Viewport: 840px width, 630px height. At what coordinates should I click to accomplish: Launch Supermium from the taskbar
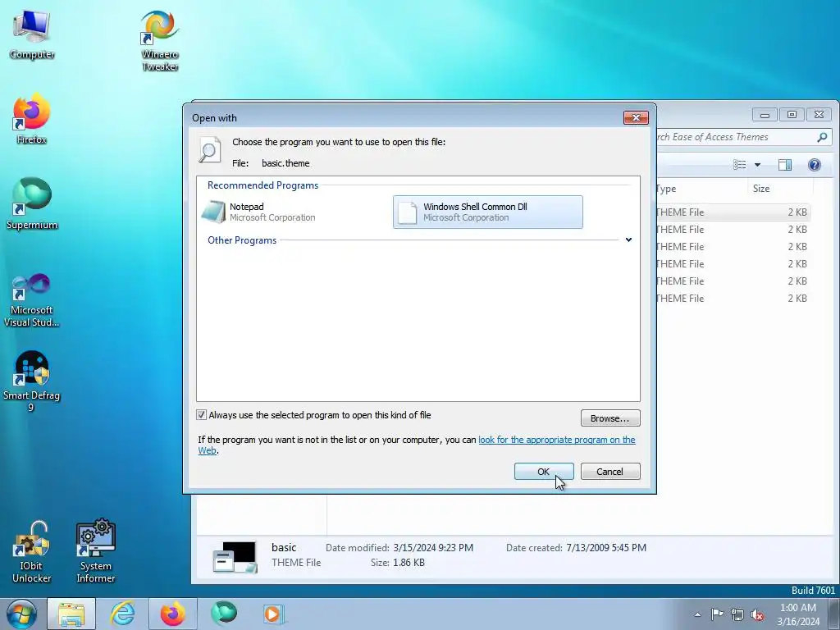click(223, 614)
